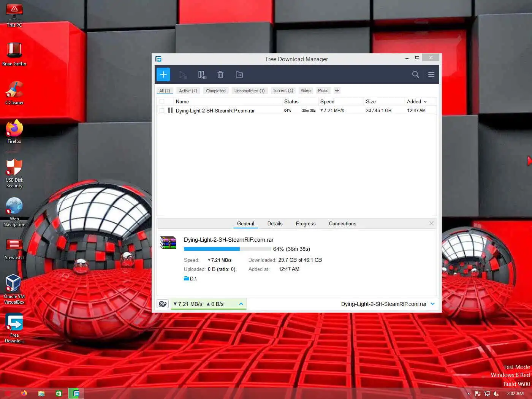532x399 pixels.
Task: Switch to General details tab
Action: point(245,223)
